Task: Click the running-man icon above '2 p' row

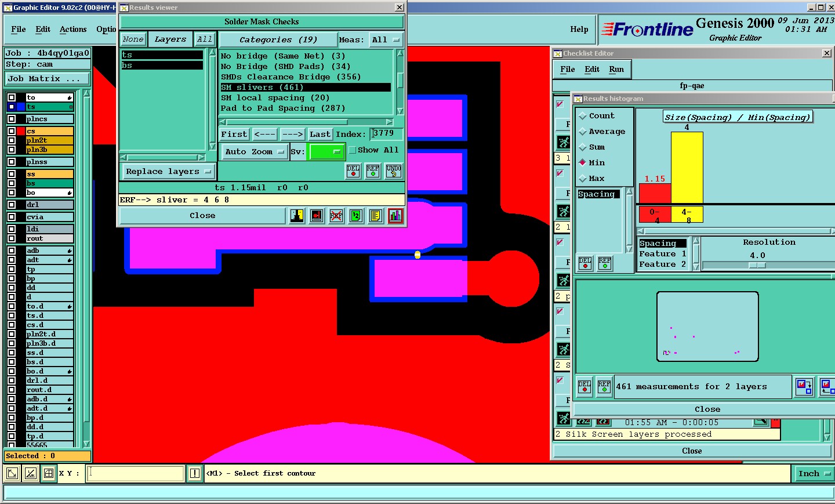Action: pos(564,280)
